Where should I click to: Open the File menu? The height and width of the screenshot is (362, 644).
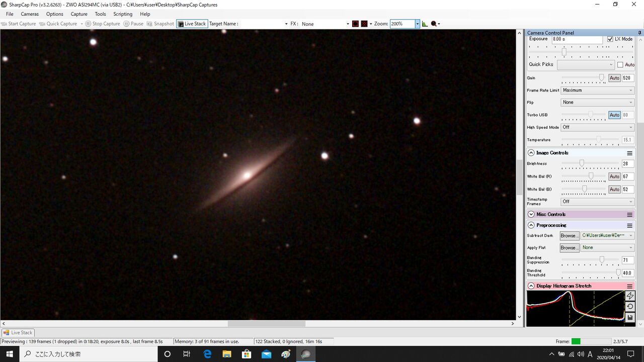click(x=10, y=14)
